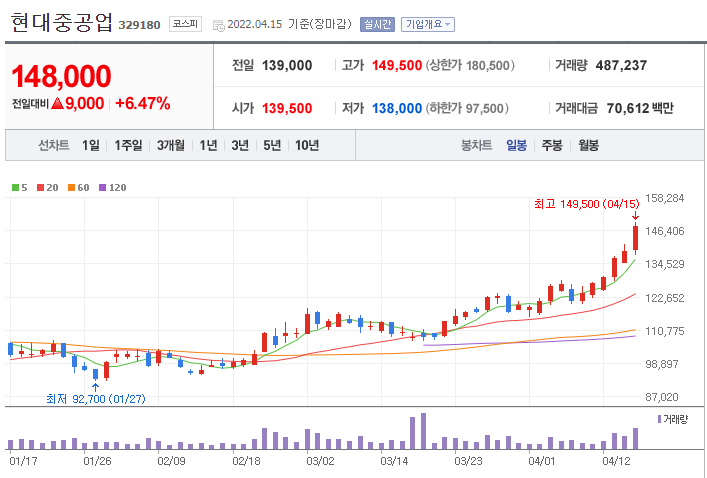The width and height of the screenshot is (707, 478).
Task: Click the 선차트 label
Action: click(x=54, y=145)
